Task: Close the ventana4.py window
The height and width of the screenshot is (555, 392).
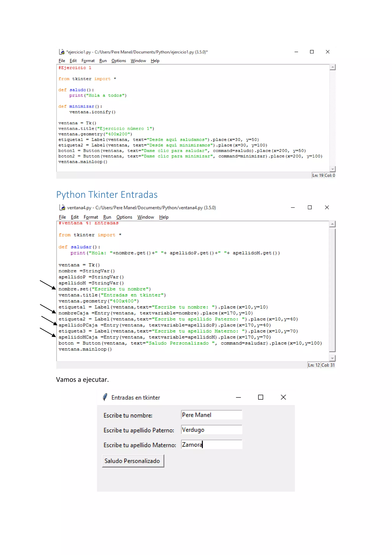Action: (x=327, y=207)
